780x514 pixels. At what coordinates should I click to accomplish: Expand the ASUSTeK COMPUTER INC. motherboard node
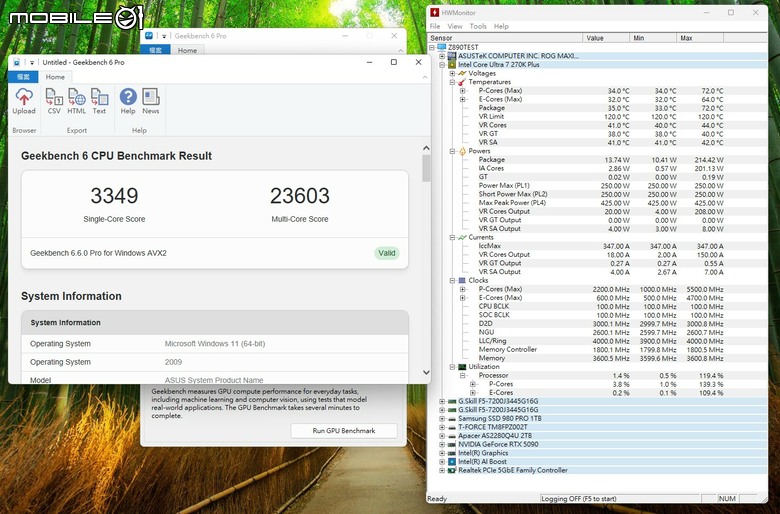pyautogui.click(x=442, y=56)
